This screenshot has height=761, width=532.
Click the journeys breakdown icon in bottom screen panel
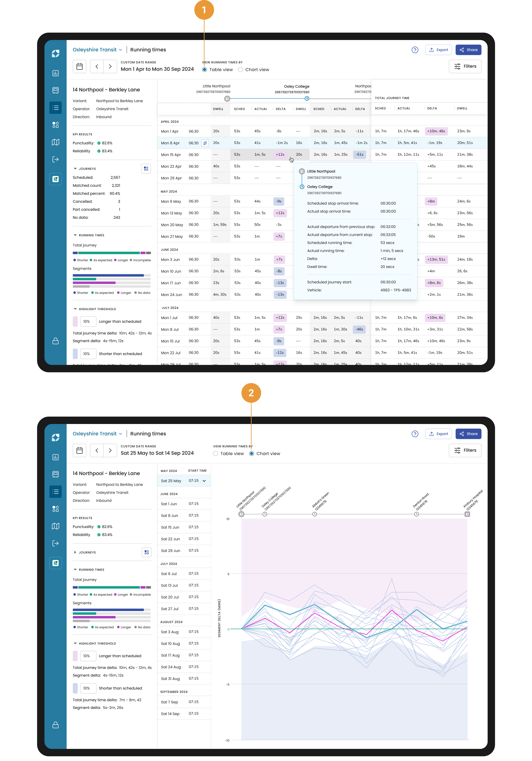(146, 552)
